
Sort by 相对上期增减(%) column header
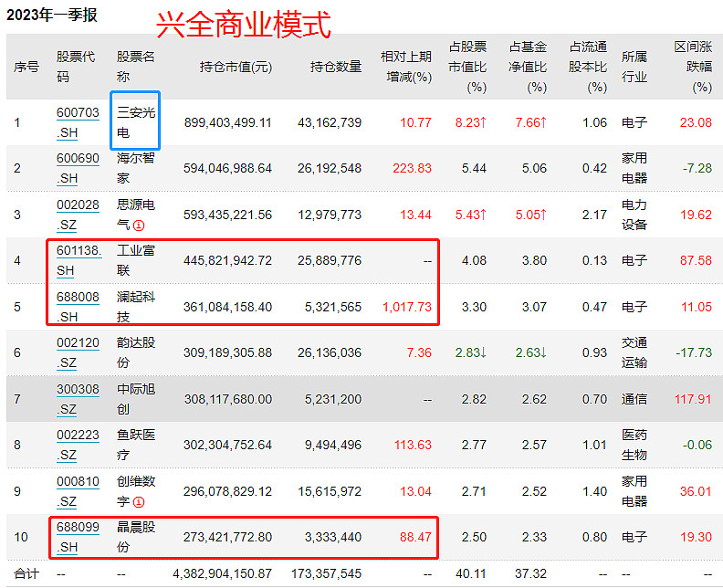[x=406, y=68]
